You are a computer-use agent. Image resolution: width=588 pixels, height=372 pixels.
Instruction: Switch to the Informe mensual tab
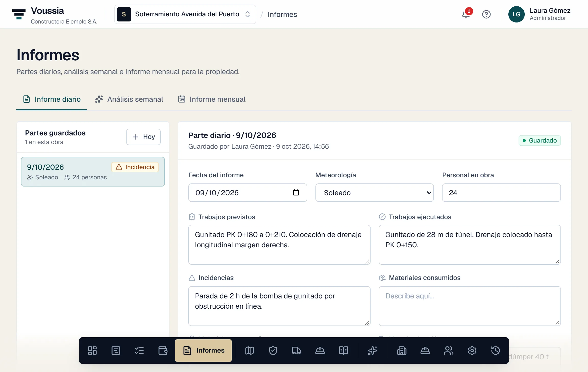(212, 99)
